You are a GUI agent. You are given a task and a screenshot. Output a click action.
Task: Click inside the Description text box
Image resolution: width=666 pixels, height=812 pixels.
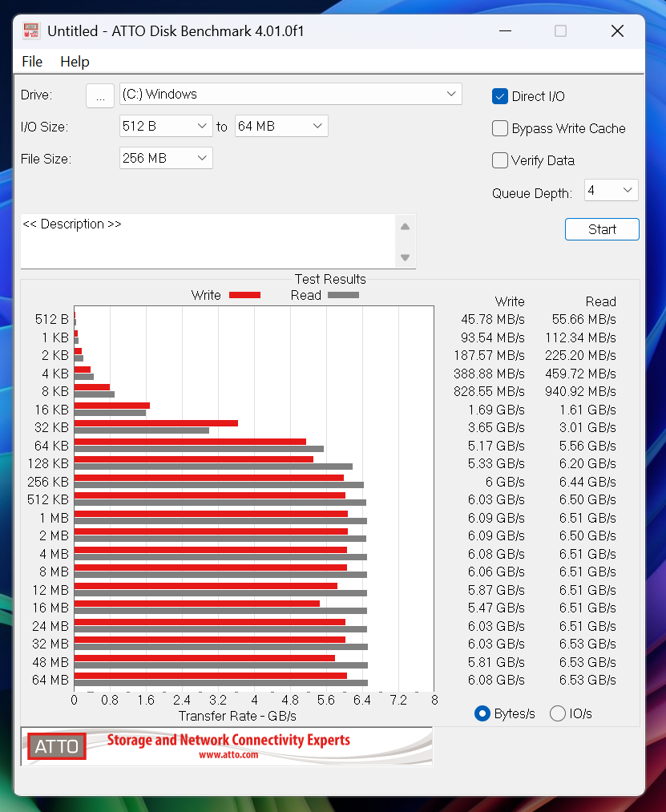point(208,241)
